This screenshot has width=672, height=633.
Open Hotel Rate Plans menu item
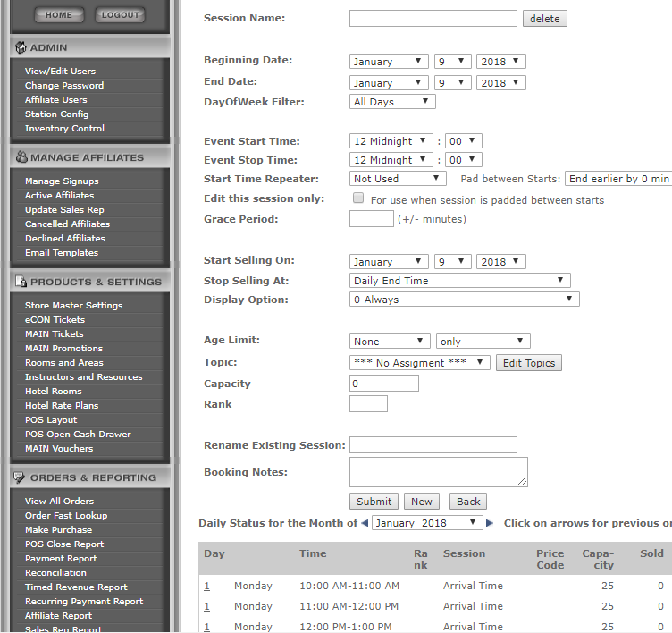(x=62, y=405)
